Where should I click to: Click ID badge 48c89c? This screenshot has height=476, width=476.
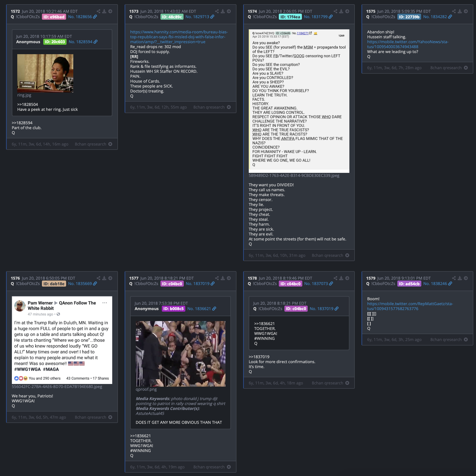172,17
